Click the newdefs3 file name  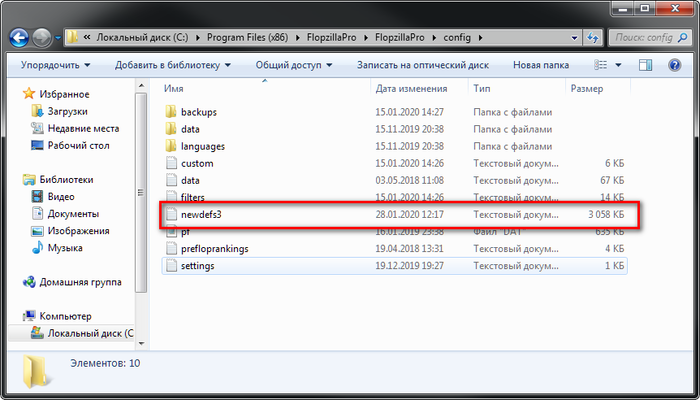201,215
